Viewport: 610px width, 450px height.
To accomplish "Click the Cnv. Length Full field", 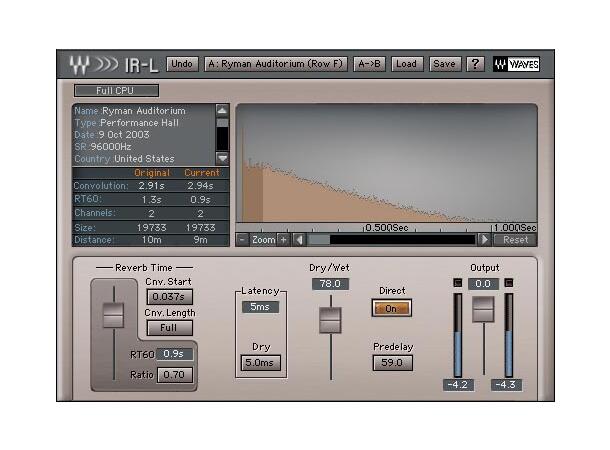I will click(x=169, y=328).
